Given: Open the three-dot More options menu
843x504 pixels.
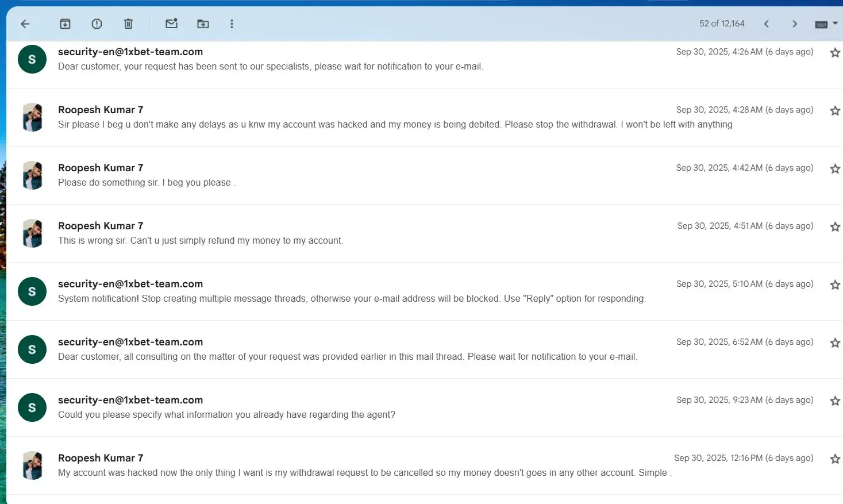Looking at the screenshot, I should click(x=232, y=24).
